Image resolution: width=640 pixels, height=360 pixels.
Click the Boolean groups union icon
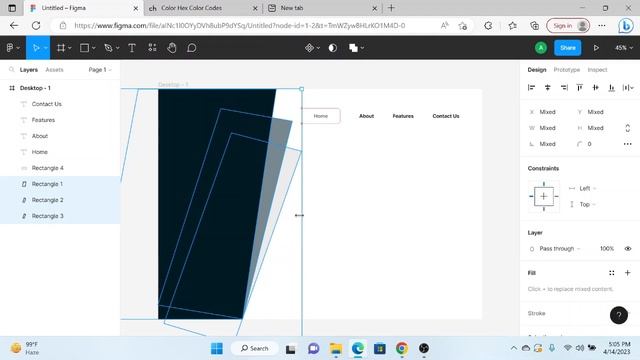click(x=353, y=48)
